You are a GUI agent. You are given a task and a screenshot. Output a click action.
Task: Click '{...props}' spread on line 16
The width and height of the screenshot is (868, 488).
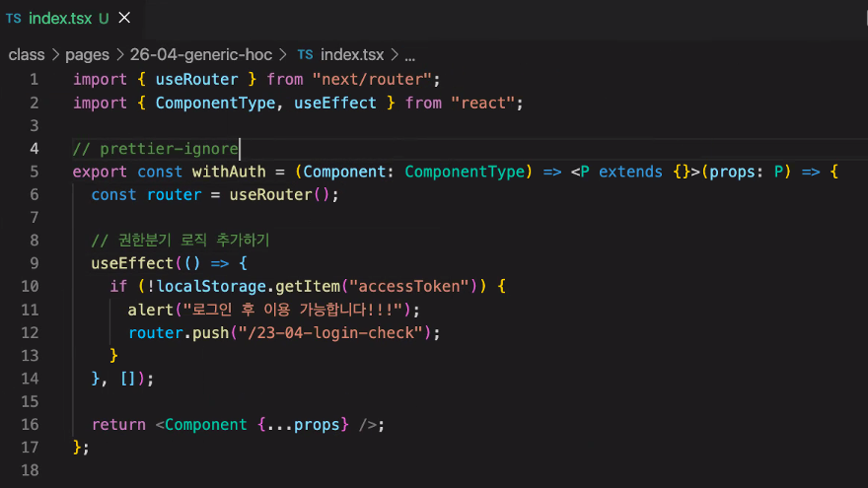tap(303, 425)
